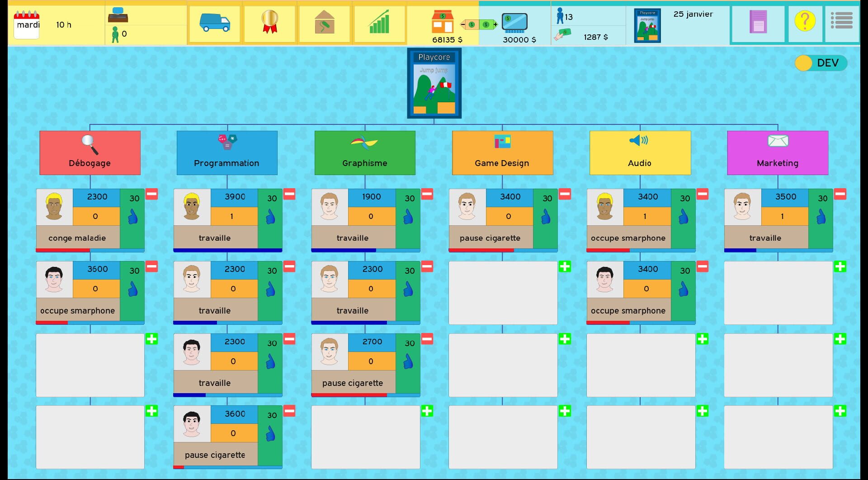The image size is (868, 480).
Task: Click the calendar mardi icon
Action: 27,25
